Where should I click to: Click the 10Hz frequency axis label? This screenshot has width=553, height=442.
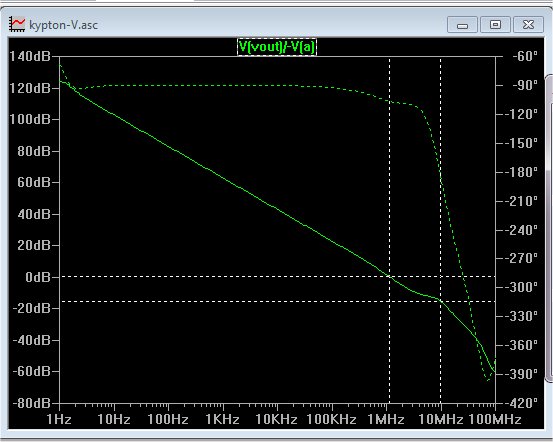(114, 419)
